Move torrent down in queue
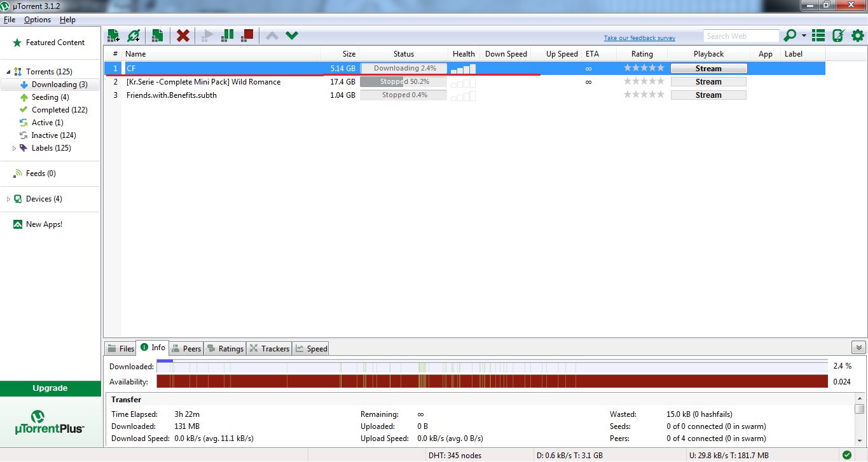This screenshot has width=868, height=462. [292, 36]
